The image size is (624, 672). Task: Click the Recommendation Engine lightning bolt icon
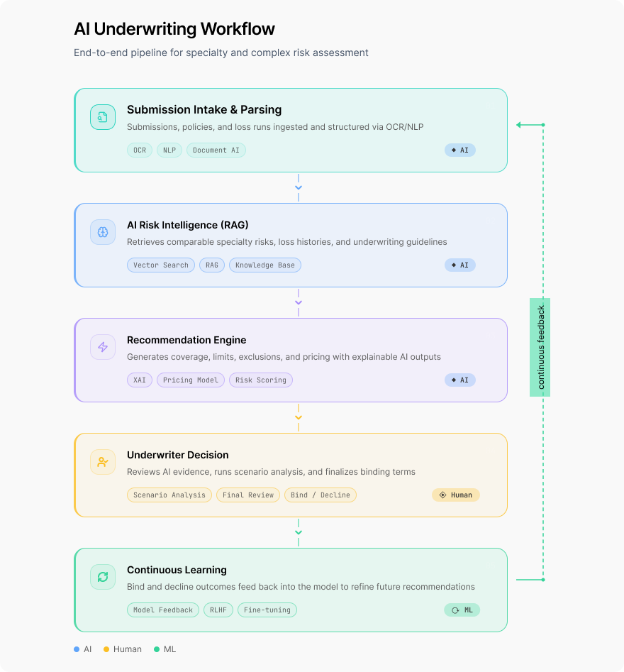pyautogui.click(x=103, y=347)
